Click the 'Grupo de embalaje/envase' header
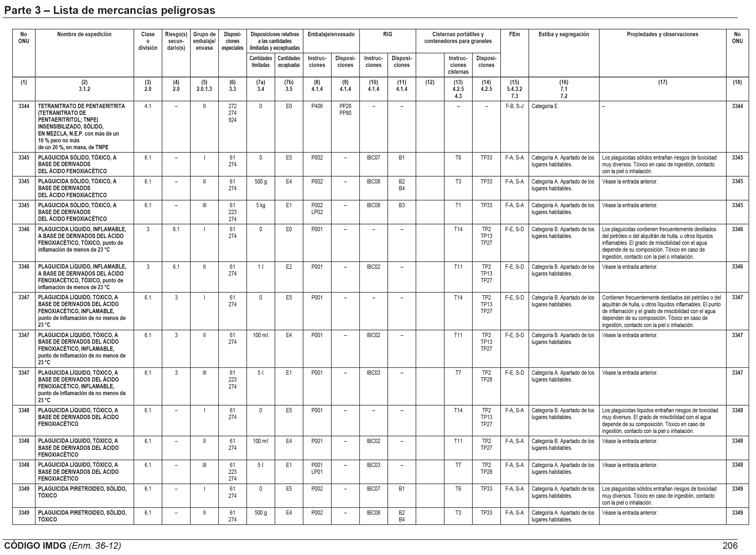The height and width of the screenshot is (555, 756). click(x=204, y=41)
